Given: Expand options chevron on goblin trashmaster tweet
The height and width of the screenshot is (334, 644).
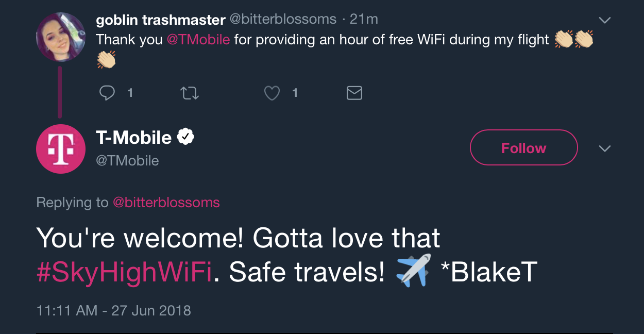Looking at the screenshot, I should pos(605,21).
